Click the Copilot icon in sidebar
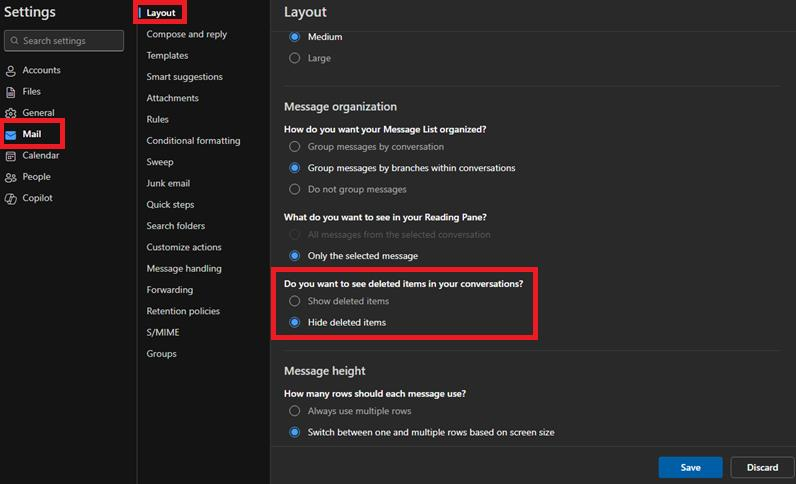Image resolution: width=796 pixels, height=484 pixels. [x=11, y=199]
